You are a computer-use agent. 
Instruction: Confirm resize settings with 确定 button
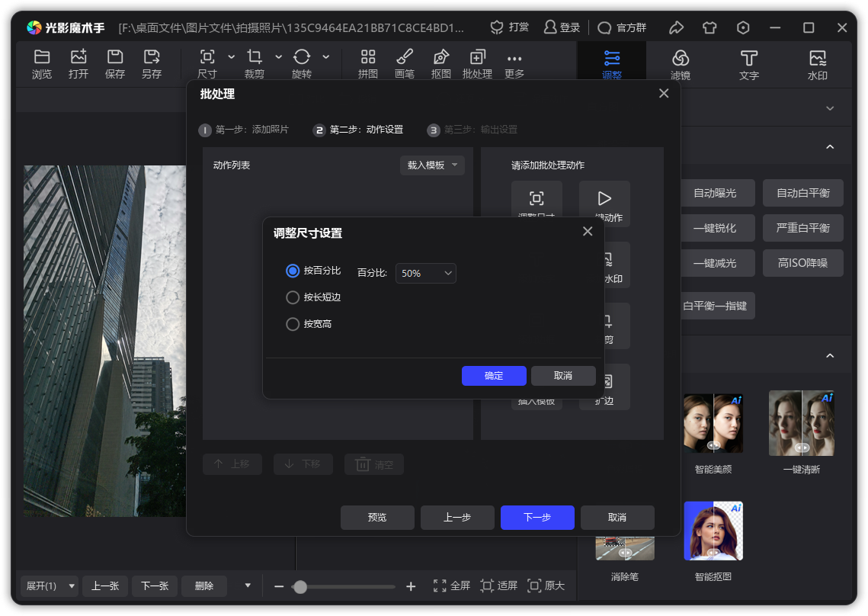tap(494, 375)
